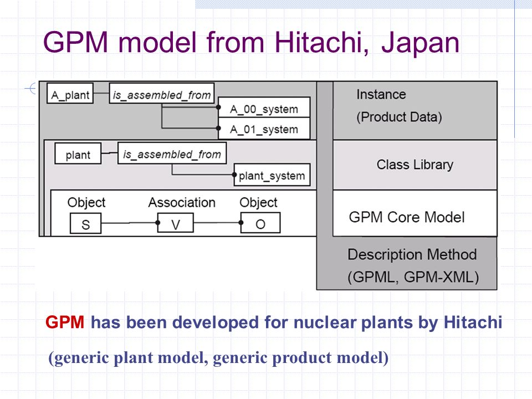Image resolution: width=532 pixels, height=399 pixels.
Task: Select the 'S' box
Action: coord(85,223)
